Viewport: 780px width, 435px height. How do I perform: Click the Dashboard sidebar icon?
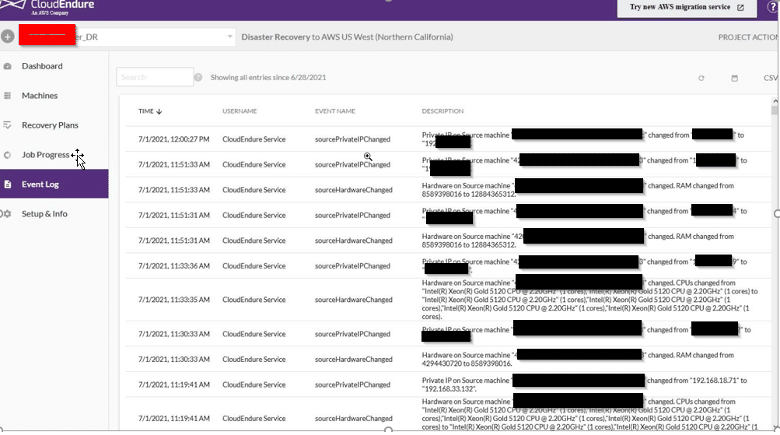click(7, 66)
